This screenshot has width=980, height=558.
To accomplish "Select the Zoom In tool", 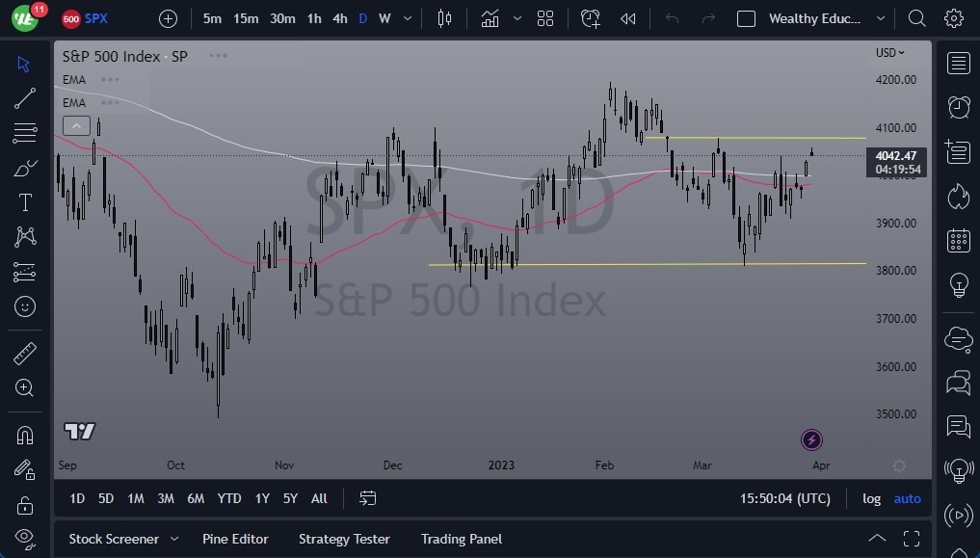I will pyautogui.click(x=24, y=387).
